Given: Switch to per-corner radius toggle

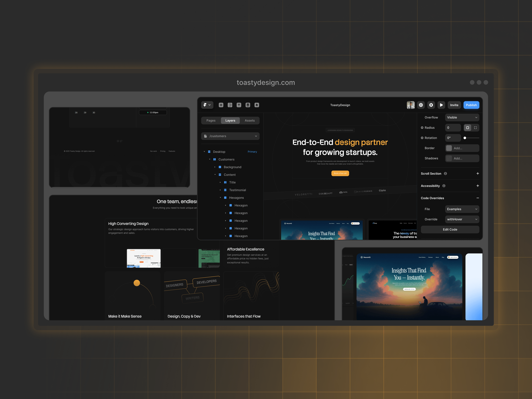Looking at the screenshot, I should [475, 128].
